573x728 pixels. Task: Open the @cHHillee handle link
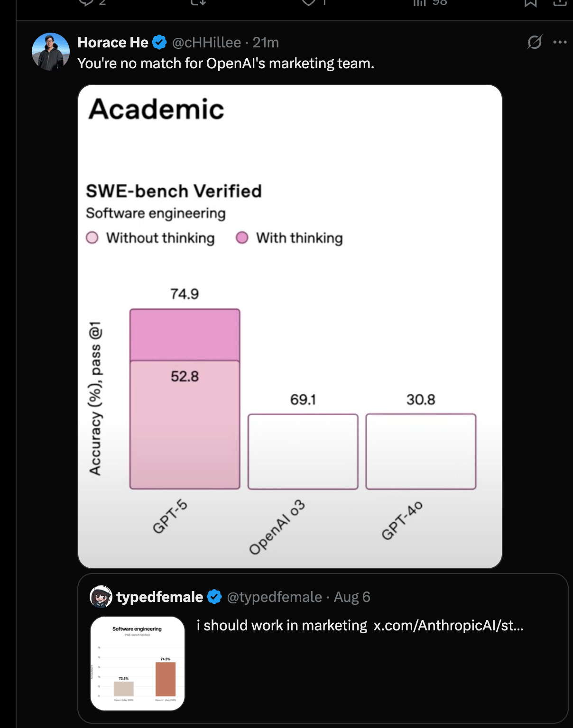(206, 43)
